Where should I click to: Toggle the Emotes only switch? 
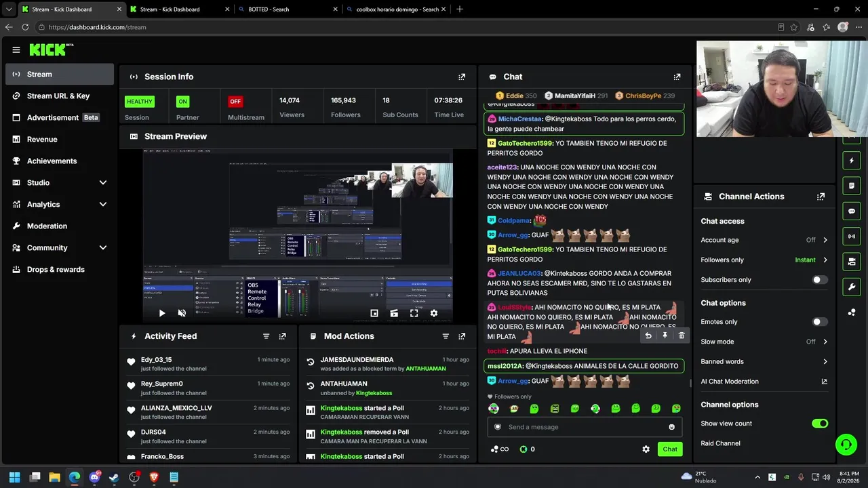pyautogui.click(x=820, y=322)
